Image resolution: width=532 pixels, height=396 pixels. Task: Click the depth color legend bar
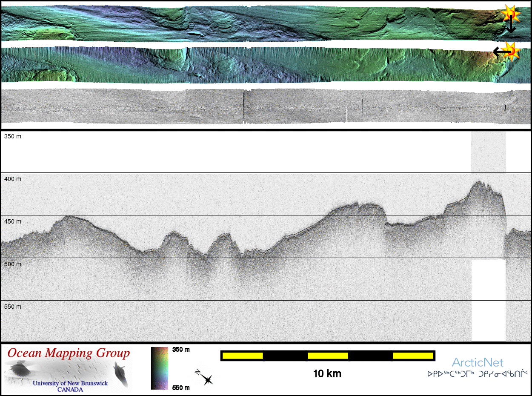point(160,368)
